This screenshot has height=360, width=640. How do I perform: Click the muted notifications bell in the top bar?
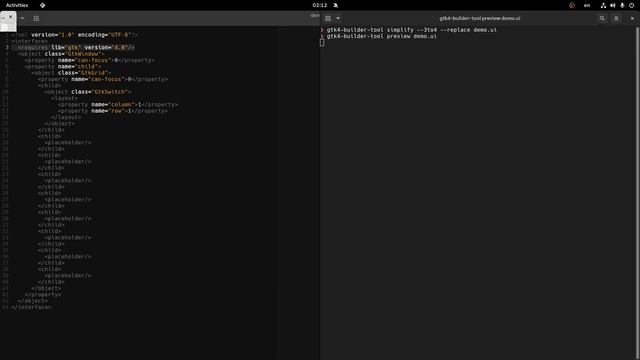point(336,5)
